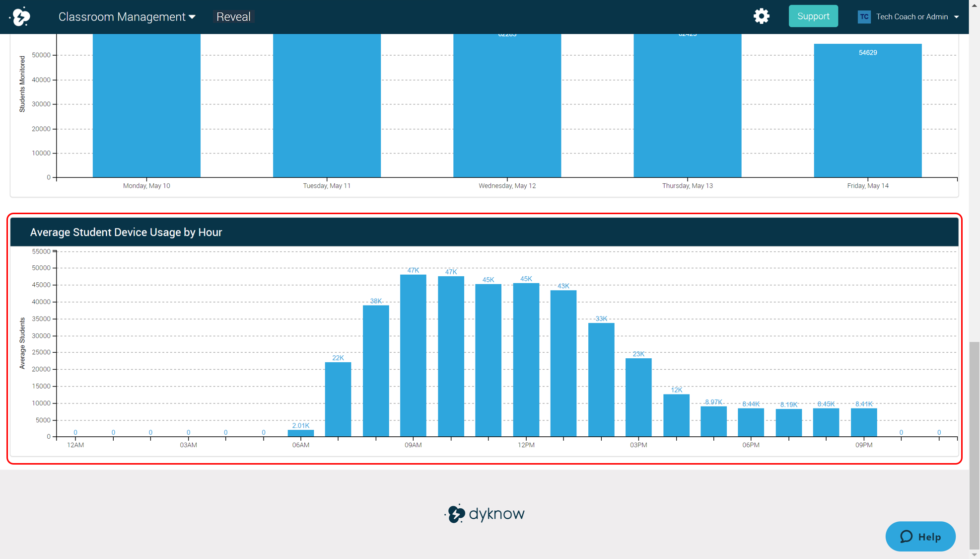The height and width of the screenshot is (559, 980).
Task: Click the 09AM bar labeled 47K
Action: click(x=413, y=356)
